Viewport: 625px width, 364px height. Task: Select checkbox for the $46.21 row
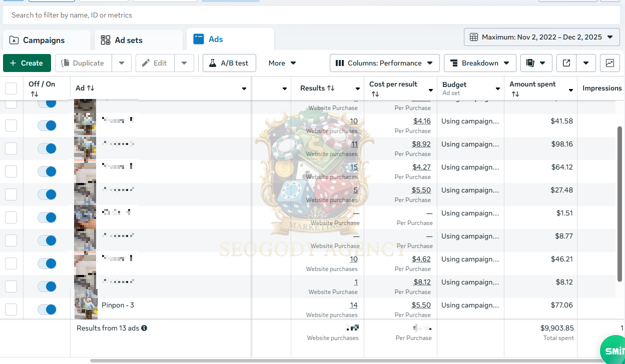tap(11, 263)
